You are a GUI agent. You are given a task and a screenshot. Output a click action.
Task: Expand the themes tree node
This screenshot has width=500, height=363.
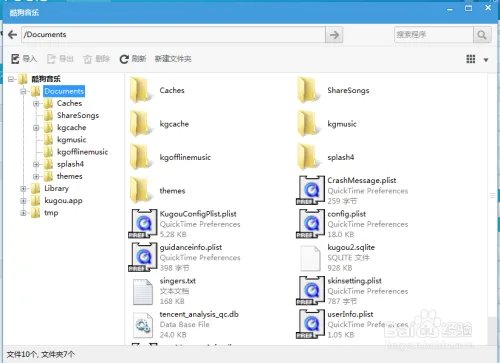[x=36, y=176]
